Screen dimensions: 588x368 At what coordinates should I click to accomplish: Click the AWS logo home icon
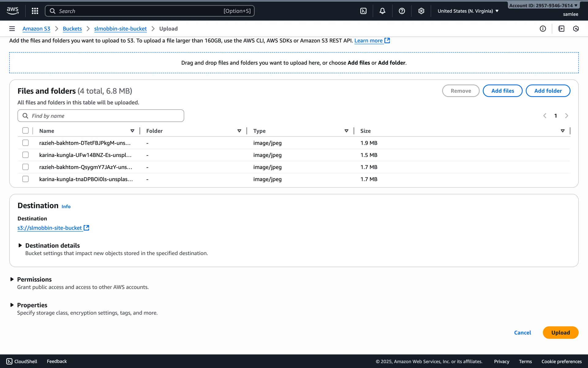[13, 11]
